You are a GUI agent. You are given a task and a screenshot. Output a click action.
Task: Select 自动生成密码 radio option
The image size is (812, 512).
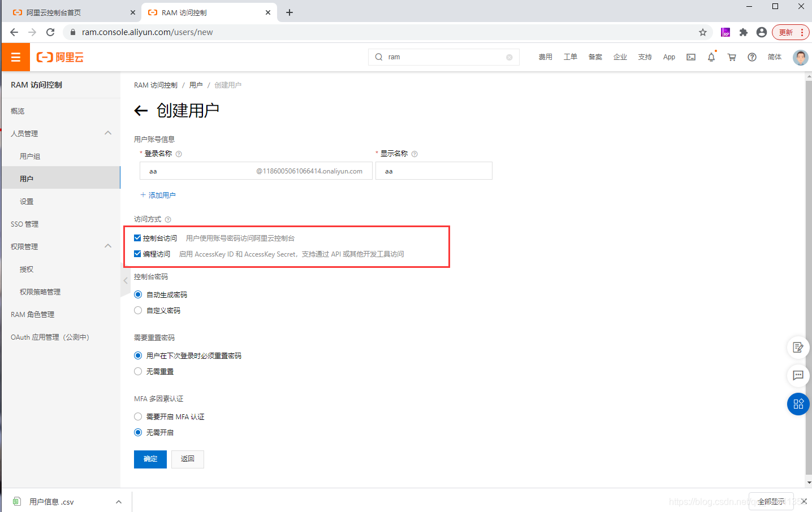(138, 294)
